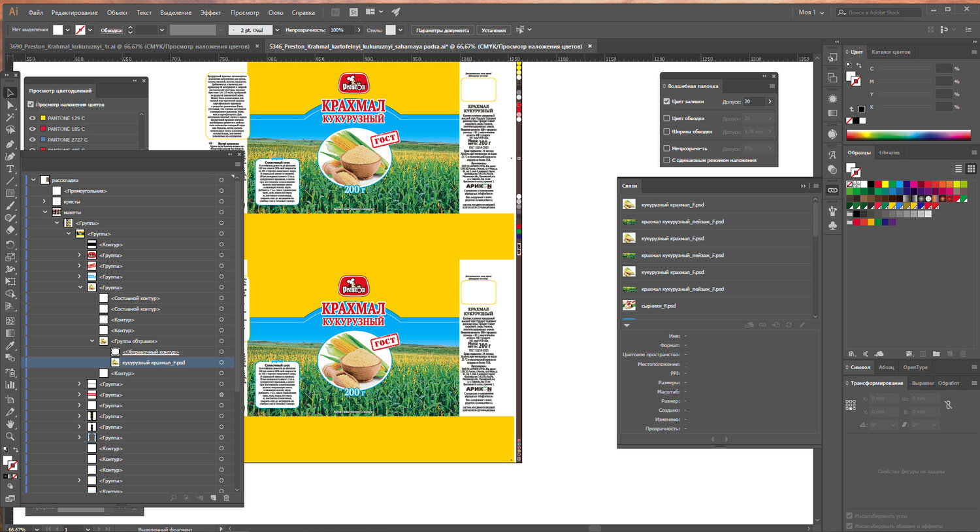The image size is (980, 532).
Task: Open the stroke weight dropdown in control bar
Action: pos(161,30)
